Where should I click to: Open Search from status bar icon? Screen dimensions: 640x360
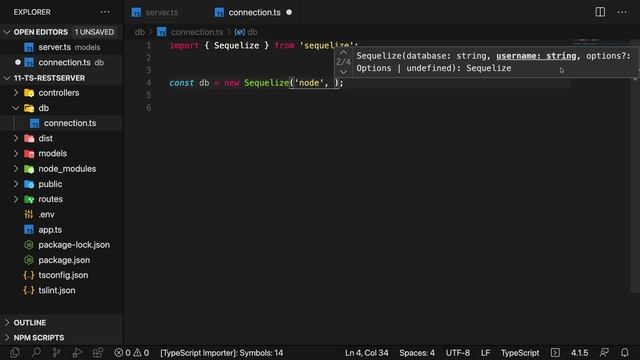(36, 353)
